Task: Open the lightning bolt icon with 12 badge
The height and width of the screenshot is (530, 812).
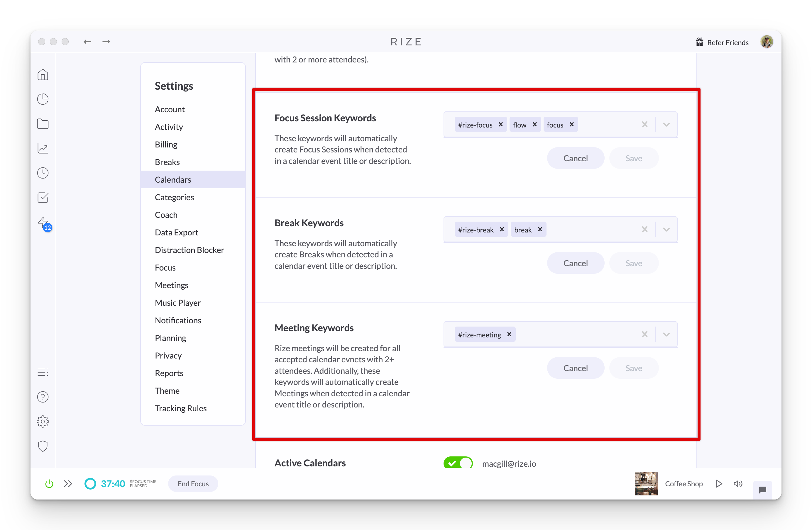Action: [x=44, y=224]
